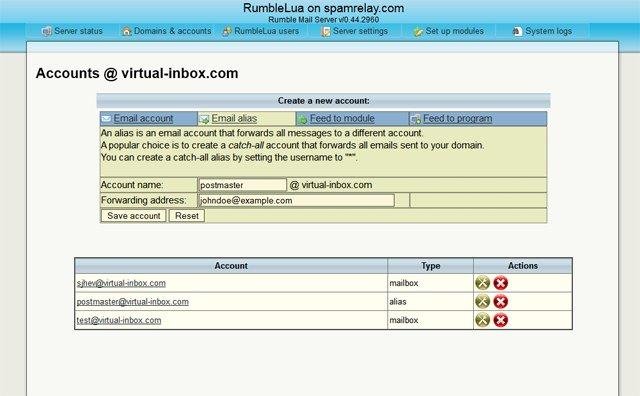The height and width of the screenshot is (396, 640).
Task: Open Server settings
Action: point(360,31)
